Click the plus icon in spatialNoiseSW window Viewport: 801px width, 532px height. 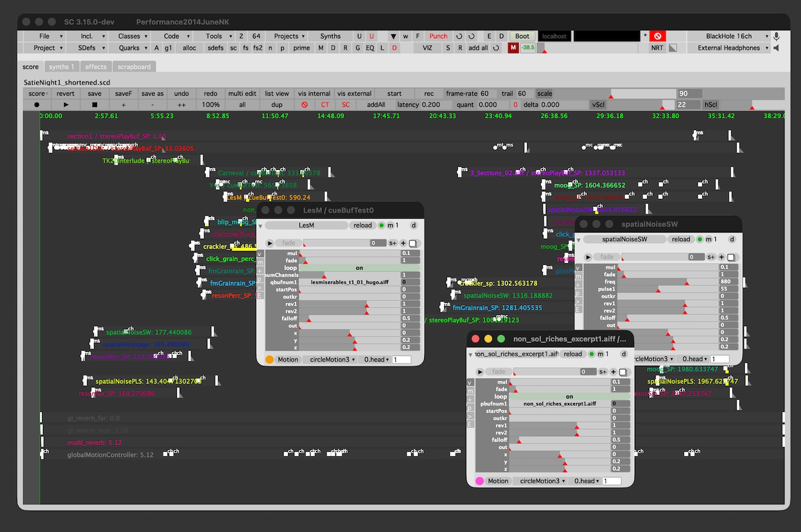pyautogui.click(x=721, y=257)
